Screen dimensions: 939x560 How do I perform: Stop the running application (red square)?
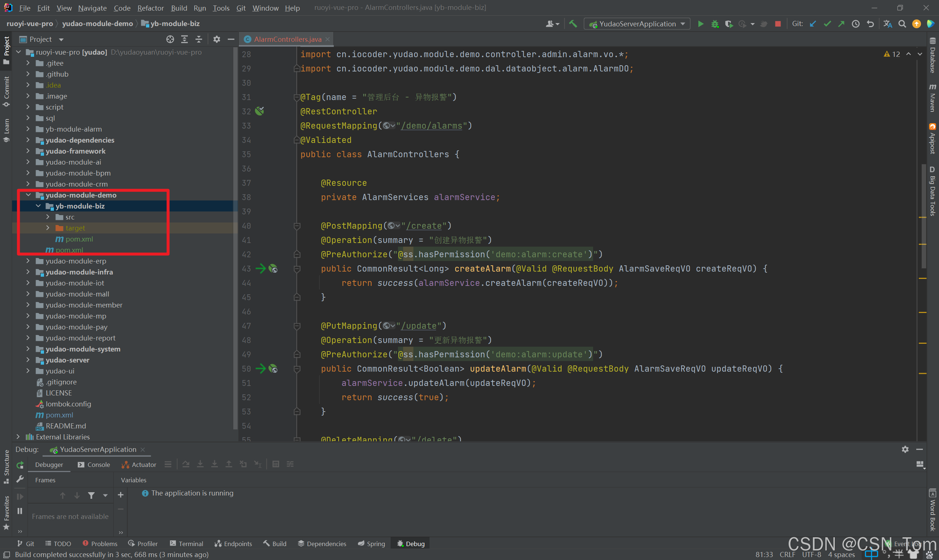777,24
